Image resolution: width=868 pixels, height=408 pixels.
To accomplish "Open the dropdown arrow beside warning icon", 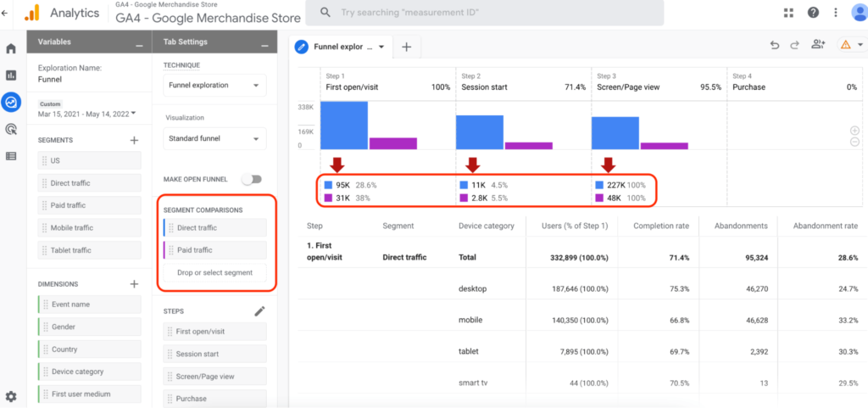I will (860, 46).
